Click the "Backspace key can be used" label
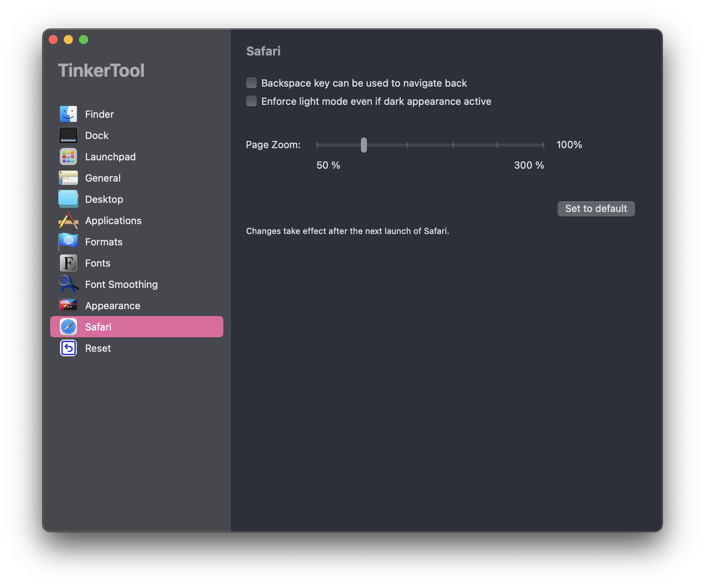705x588 pixels. click(x=364, y=83)
